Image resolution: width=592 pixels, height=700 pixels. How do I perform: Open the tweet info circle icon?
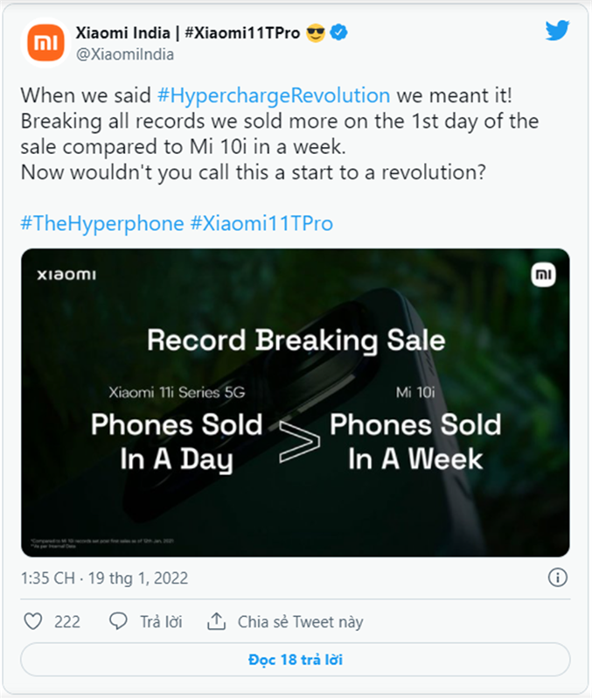[x=557, y=577]
